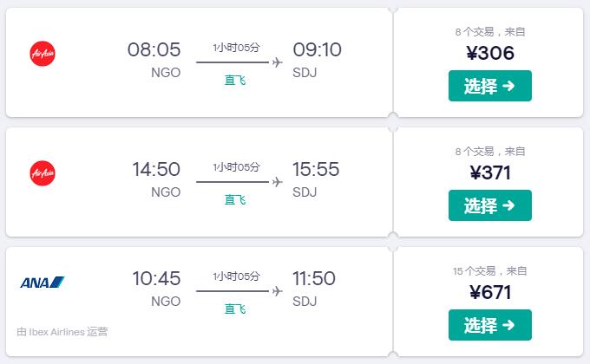Click the AirAsia logo on 08:05 flight
Viewport: 590px width, 364px height.
pyautogui.click(x=43, y=54)
